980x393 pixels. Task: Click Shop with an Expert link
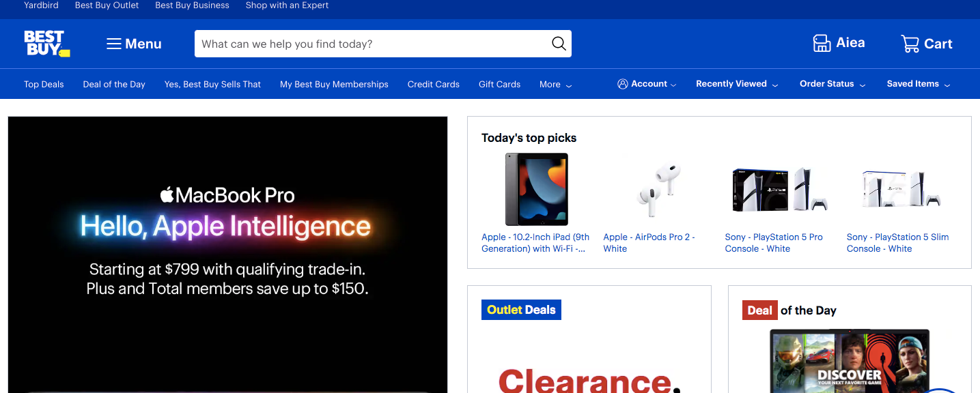tap(287, 5)
